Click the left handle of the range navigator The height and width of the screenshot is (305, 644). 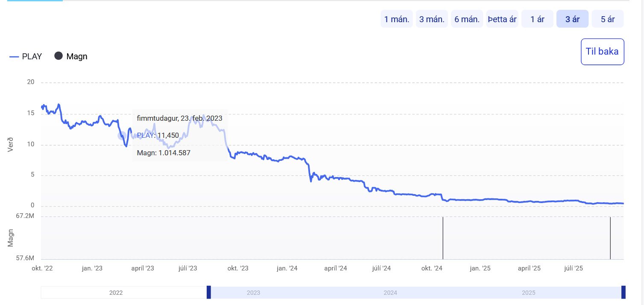click(x=209, y=293)
